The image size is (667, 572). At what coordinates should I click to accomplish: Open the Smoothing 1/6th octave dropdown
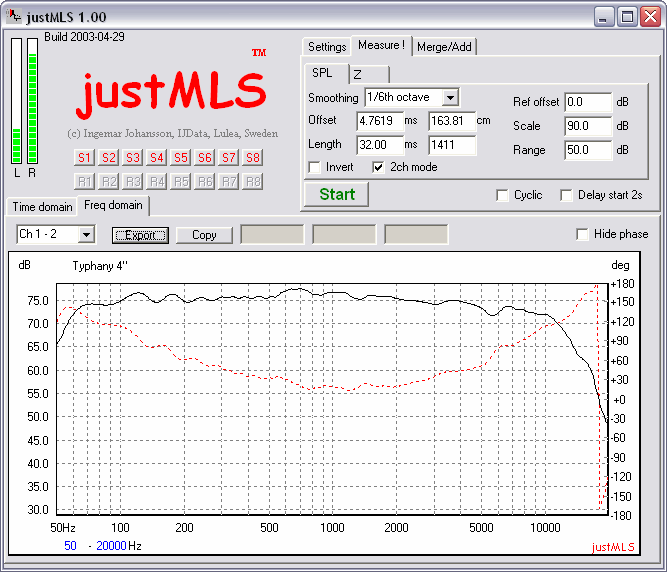[x=450, y=97]
